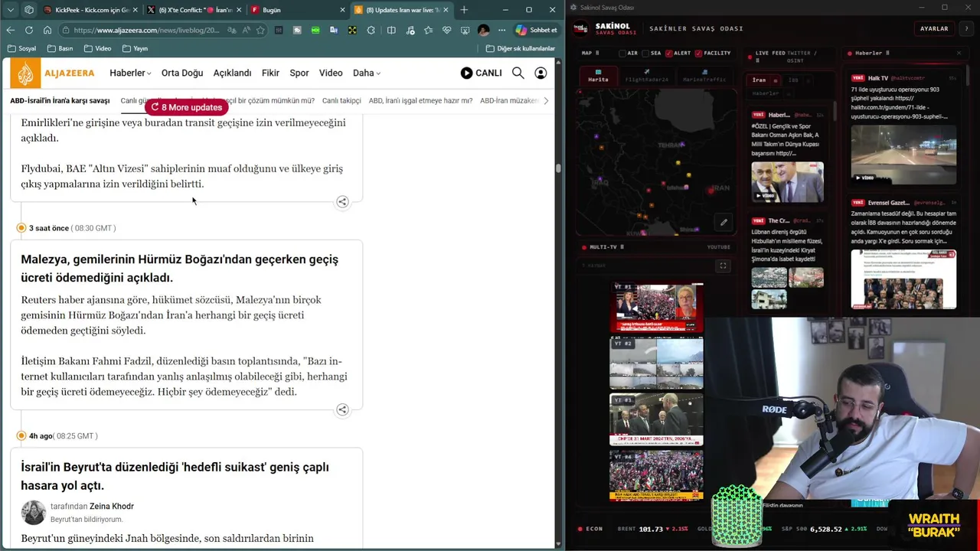Screen dimensions: 980x551
Task: Open AYARLAR settings in Sakinol
Action: click(934, 28)
